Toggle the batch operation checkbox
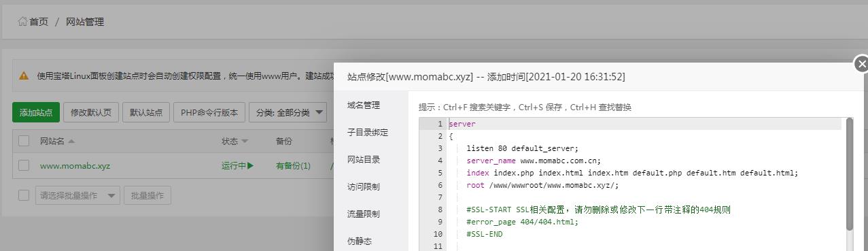868x251 pixels. tap(24, 195)
